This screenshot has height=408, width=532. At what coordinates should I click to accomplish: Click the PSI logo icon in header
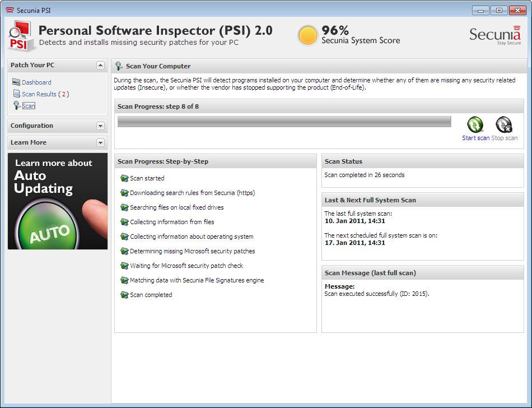[x=21, y=36]
